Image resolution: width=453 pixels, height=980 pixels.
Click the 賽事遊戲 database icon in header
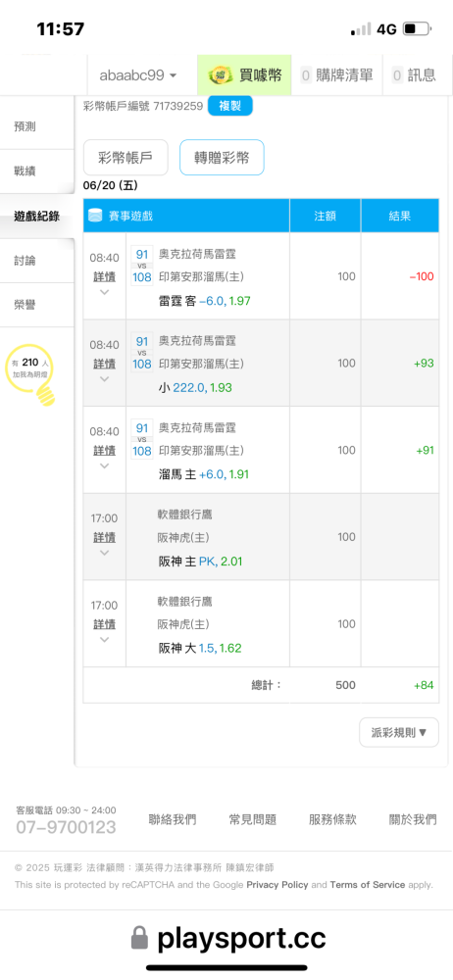95,216
